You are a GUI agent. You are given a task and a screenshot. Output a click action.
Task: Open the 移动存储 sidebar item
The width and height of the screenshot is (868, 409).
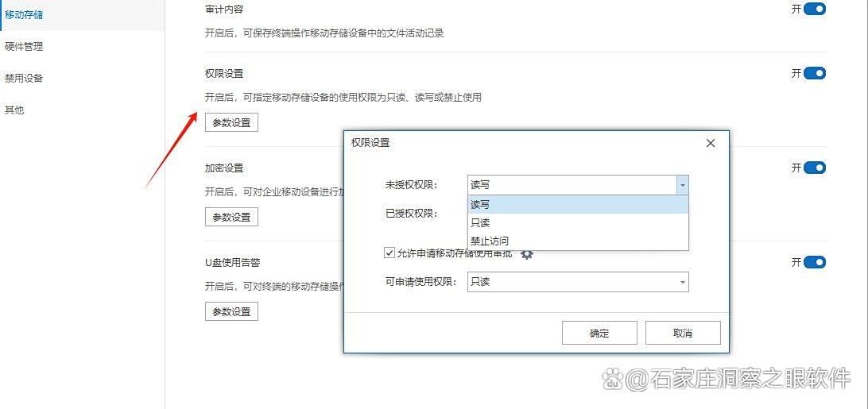point(24,14)
